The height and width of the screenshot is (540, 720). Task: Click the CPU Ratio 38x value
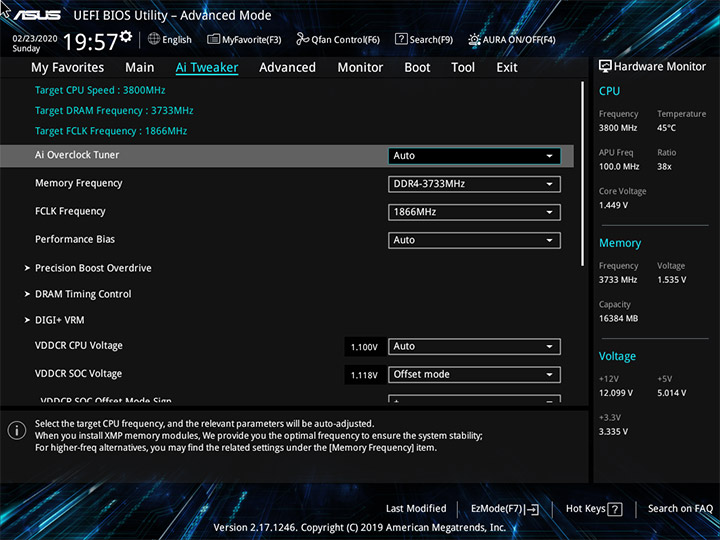(664, 166)
